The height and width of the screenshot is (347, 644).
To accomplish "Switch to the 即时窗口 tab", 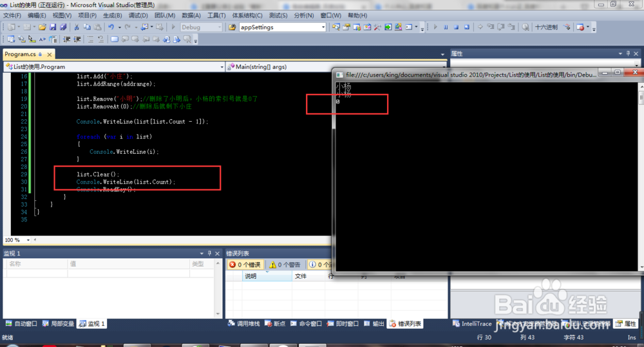I will (x=343, y=324).
